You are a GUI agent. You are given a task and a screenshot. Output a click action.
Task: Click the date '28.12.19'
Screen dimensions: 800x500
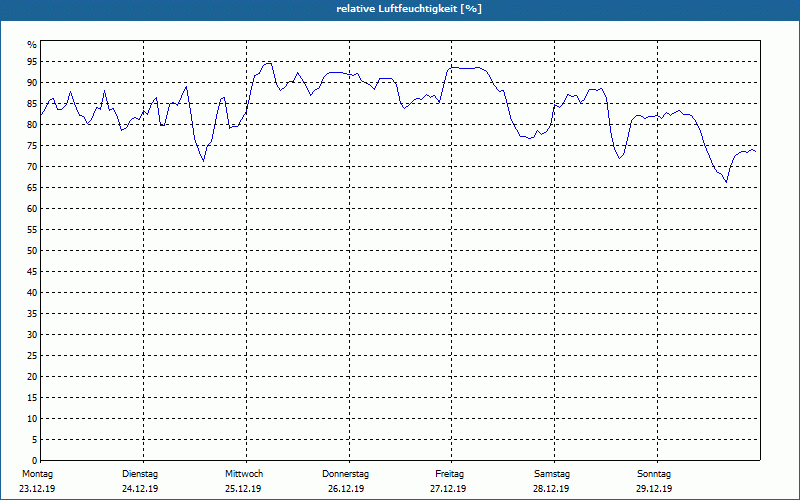point(551,489)
